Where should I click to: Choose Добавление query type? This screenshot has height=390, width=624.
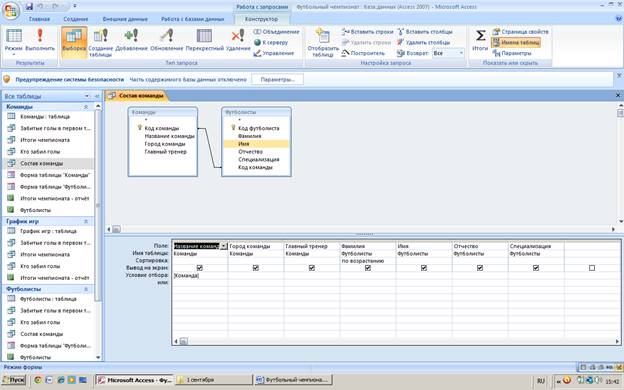coord(131,40)
